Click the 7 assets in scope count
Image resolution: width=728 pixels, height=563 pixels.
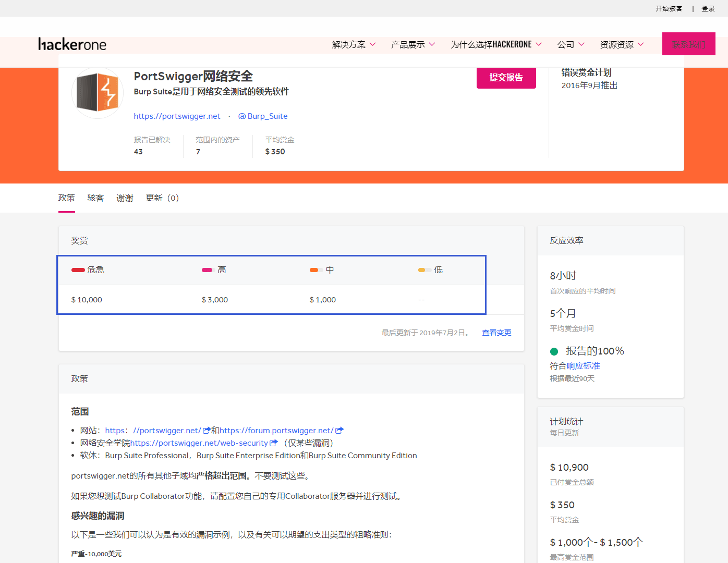[x=198, y=152]
